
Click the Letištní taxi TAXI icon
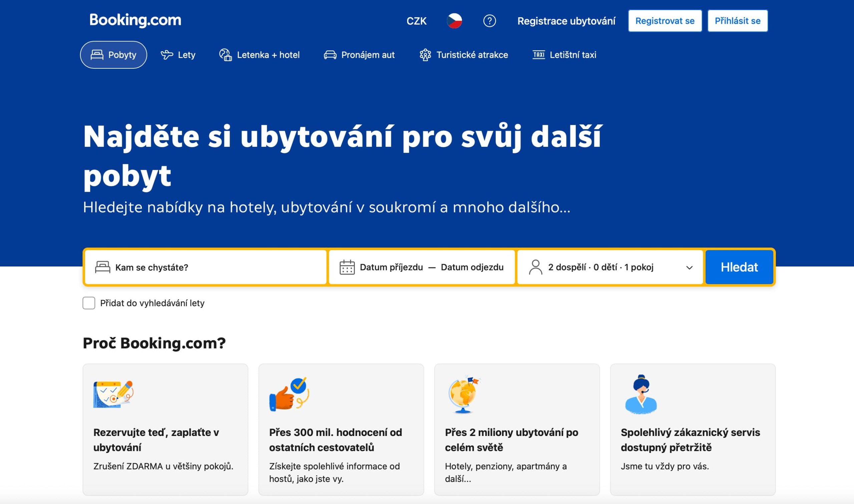[539, 55]
